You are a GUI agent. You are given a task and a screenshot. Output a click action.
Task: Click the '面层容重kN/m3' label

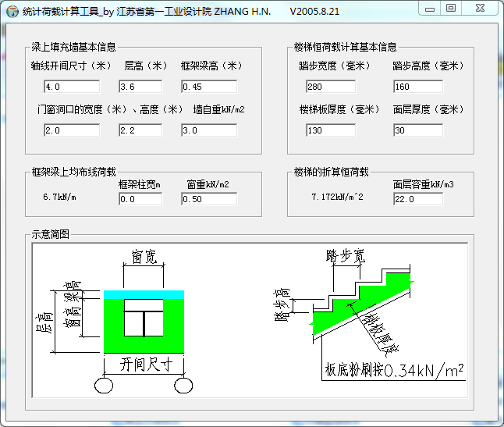pyautogui.click(x=423, y=184)
